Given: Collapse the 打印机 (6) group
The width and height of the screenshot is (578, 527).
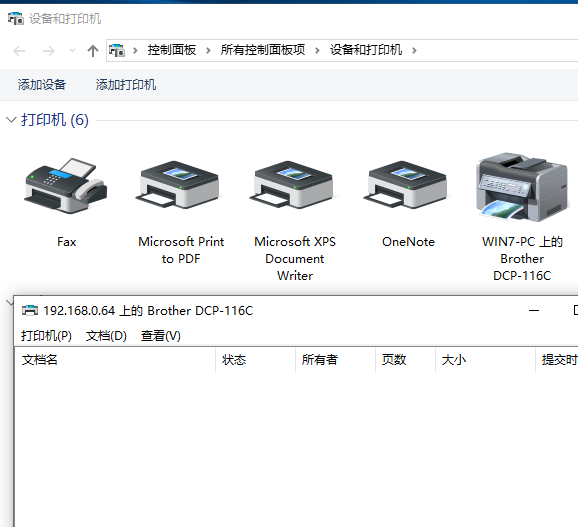Looking at the screenshot, I should coord(11,120).
